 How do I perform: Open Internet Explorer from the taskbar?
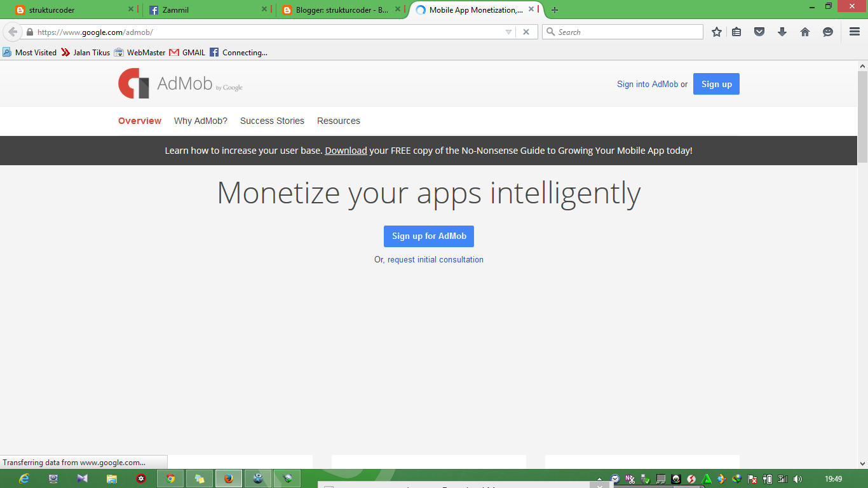click(x=24, y=478)
